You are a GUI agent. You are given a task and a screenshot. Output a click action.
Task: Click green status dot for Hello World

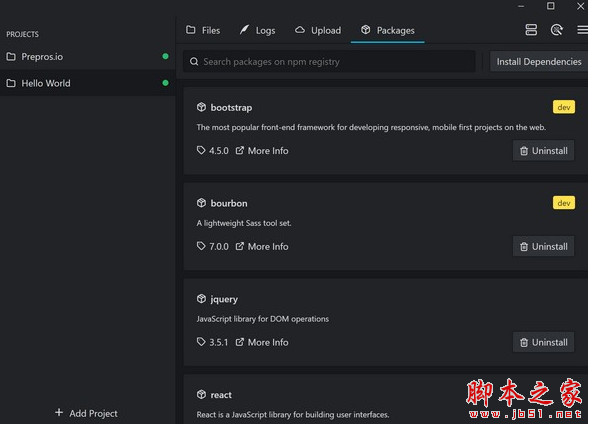pos(165,83)
